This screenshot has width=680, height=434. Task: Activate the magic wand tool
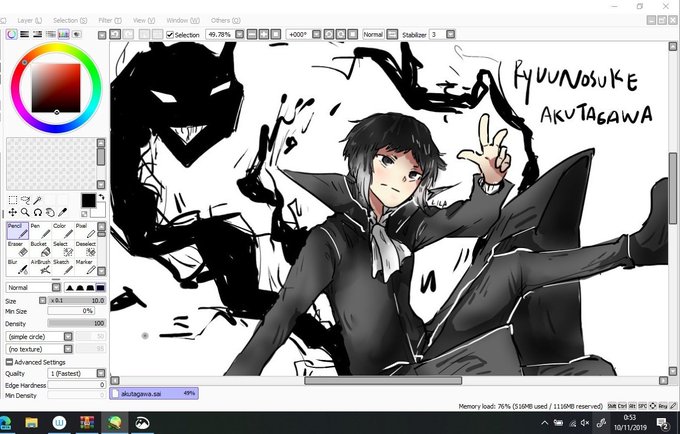pyautogui.click(x=38, y=200)
